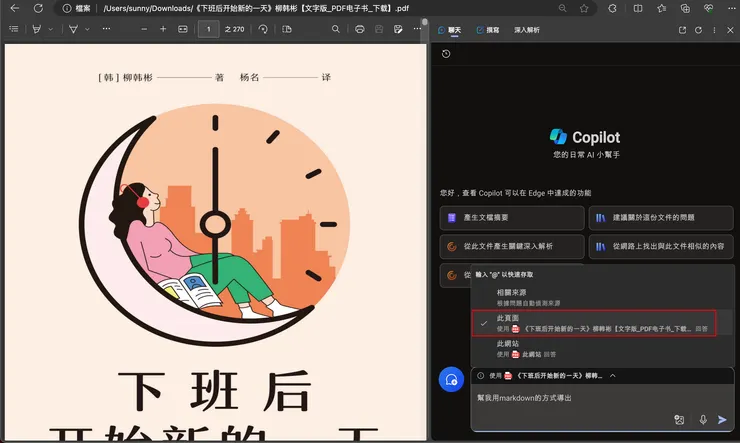Toggle the PDF page view layout icon
This screenshot has height=443, width=740.
286,29
